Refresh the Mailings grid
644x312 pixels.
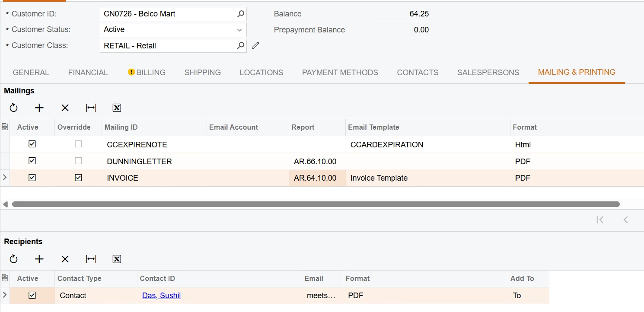pos(14,108)
